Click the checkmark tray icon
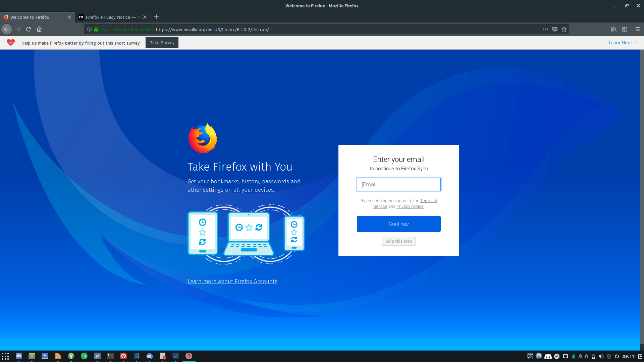The height and width of the screenshot is (362, 644). (557, 356)
